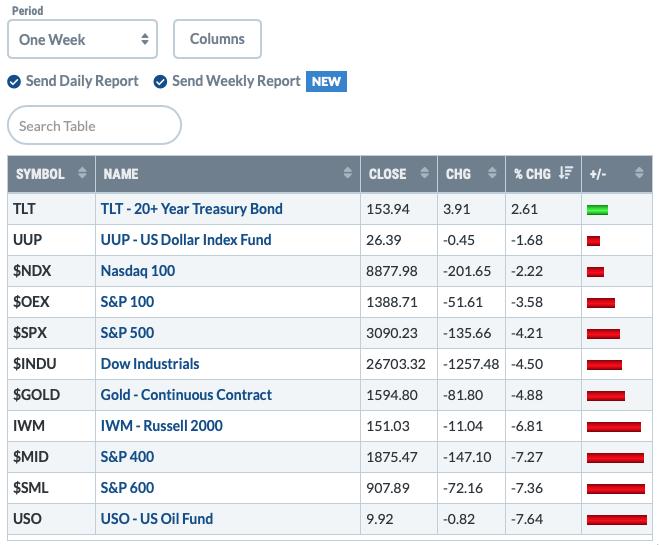This screenshot has height=545, width=659.
Task: Open the Period dropdown showing One Week
Action: [82, 39]
